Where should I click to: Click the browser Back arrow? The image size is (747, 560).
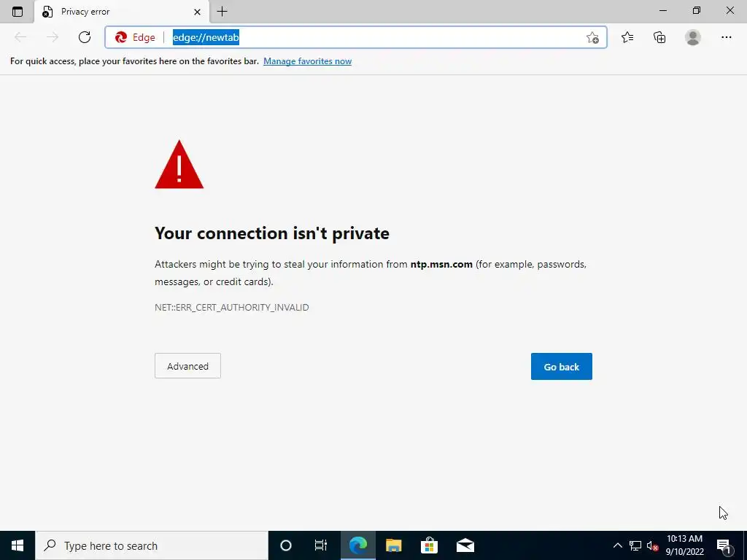tap(20, 37)
